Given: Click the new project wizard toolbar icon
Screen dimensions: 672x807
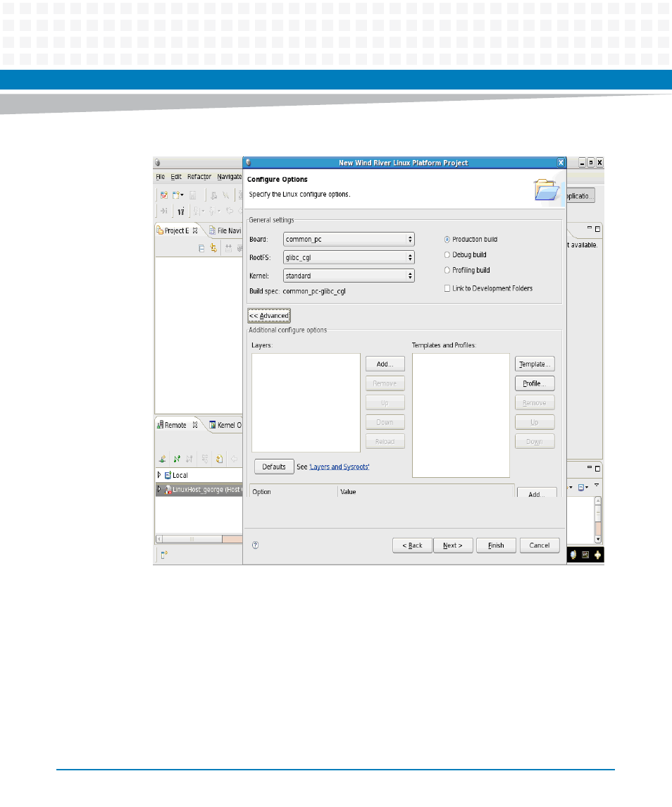Looking at the screenshot, I should [x=163, y=195].
